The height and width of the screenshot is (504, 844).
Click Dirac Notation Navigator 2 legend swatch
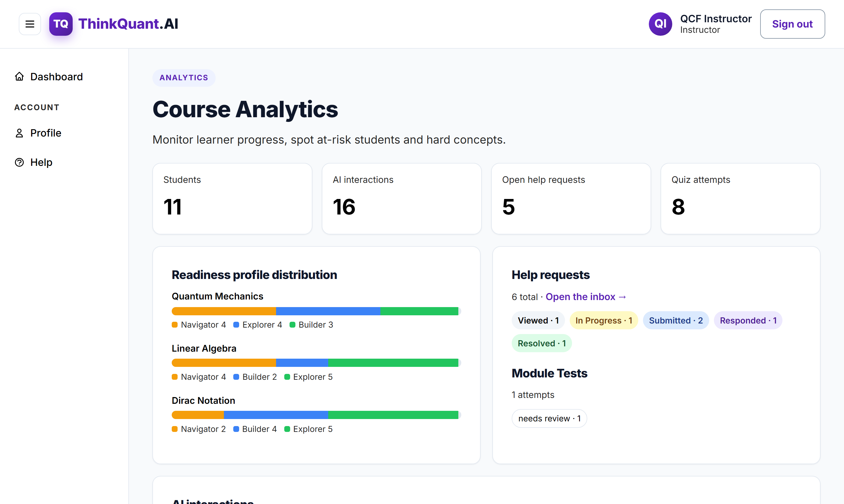(x=175, y=429)
